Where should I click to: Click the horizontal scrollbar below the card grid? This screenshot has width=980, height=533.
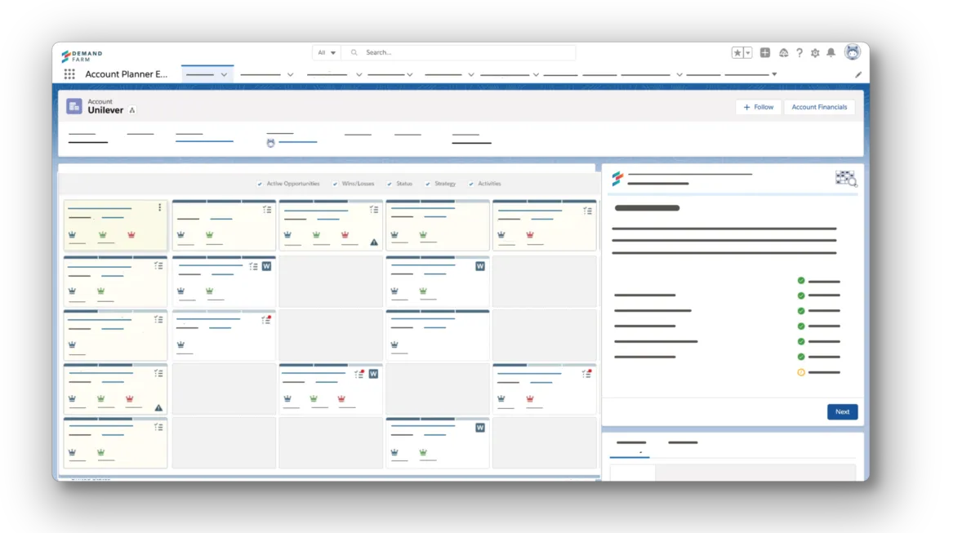(329, 476)
